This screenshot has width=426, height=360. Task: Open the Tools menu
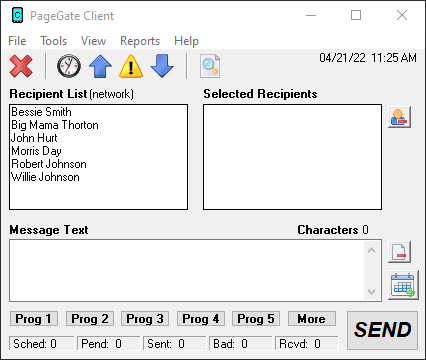pyautogui.click(x=54, y=41)
